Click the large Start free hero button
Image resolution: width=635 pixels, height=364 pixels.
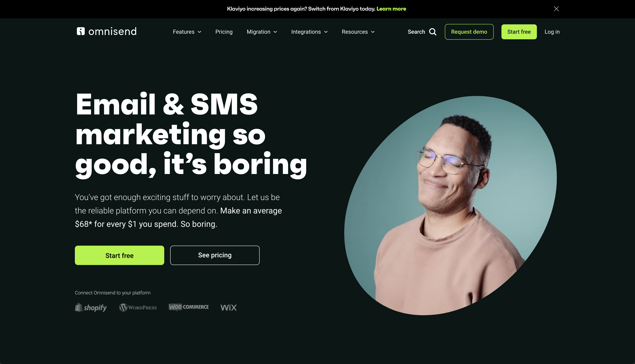[119, 255]
